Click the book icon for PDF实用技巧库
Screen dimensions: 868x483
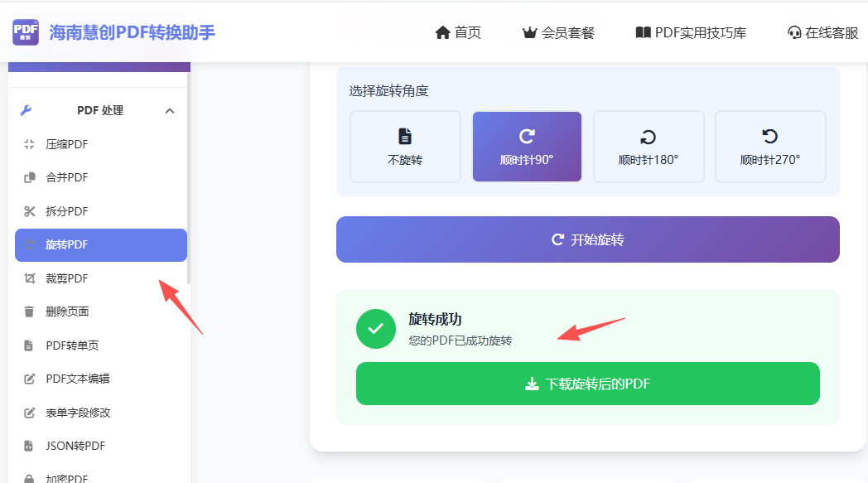click(x=644, y=32)
